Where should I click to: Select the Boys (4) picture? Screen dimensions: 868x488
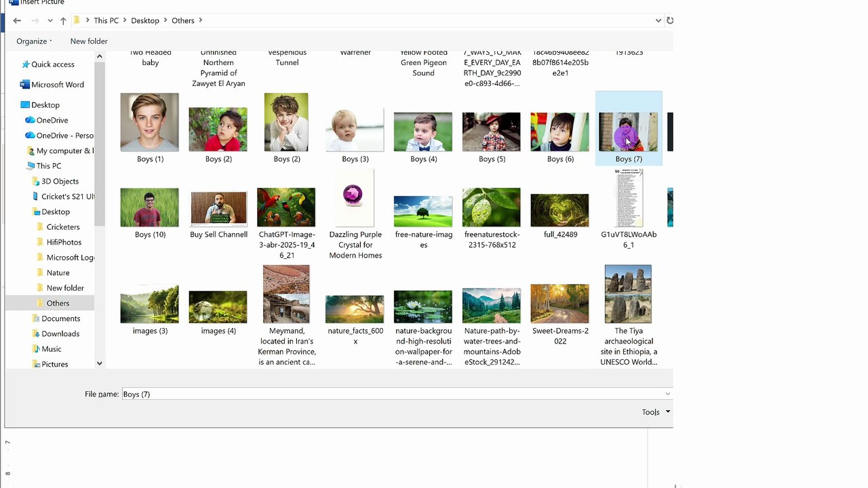pos(423,133)
